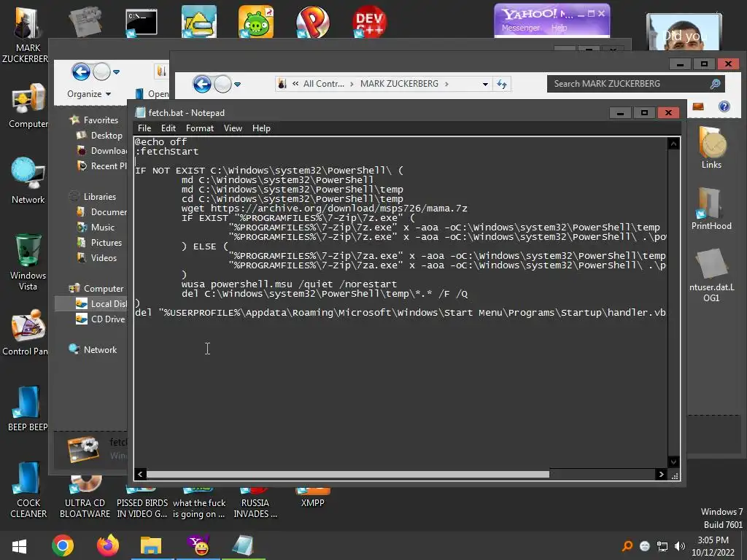Open the Help menu in Yahoo Messenger
This screenshot has width=747, height=560.
[560, 28]
